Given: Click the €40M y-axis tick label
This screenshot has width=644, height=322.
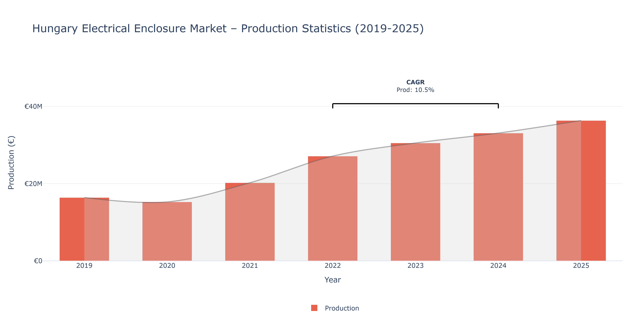Looking at the screenshot, I should pos(33,107).
